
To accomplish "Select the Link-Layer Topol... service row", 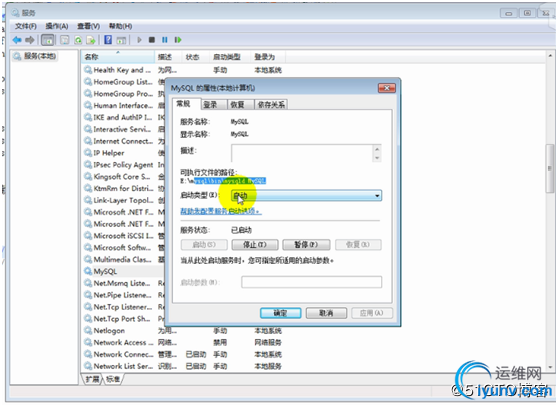I will coord(123,200).
